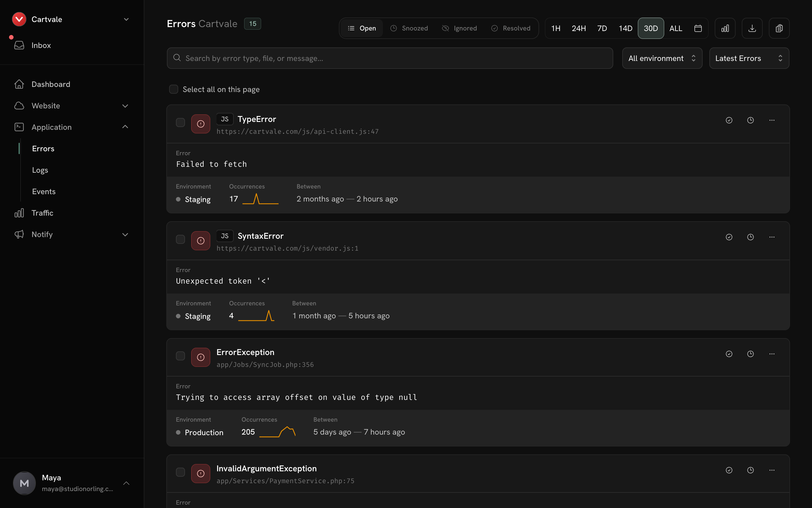Focus the error search input field
812x508 pixels.
(390, 58)
